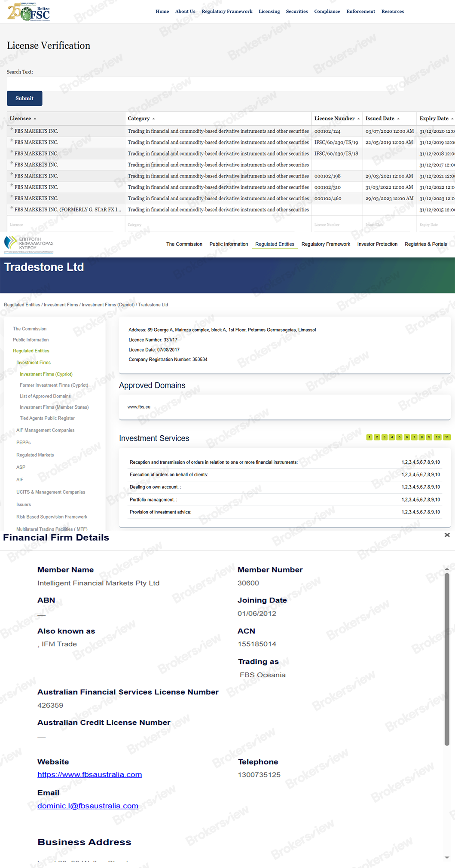Click the dominic.l@fbsaustralia.com email link
This screenshot has height=868, width=455.
[x=88, y=806]
